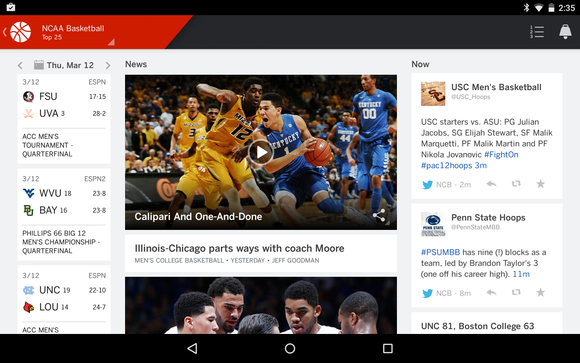The width and height of the screenshot is (580, 363).
Task: Open Illinois-Chicago parts ways with coach Moore
Action: 261,253
